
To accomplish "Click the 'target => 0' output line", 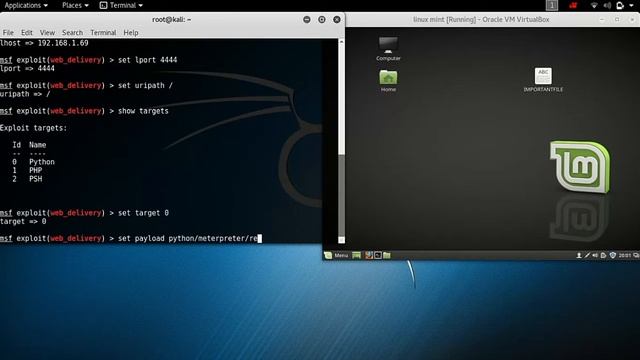I will pos(23,222).
